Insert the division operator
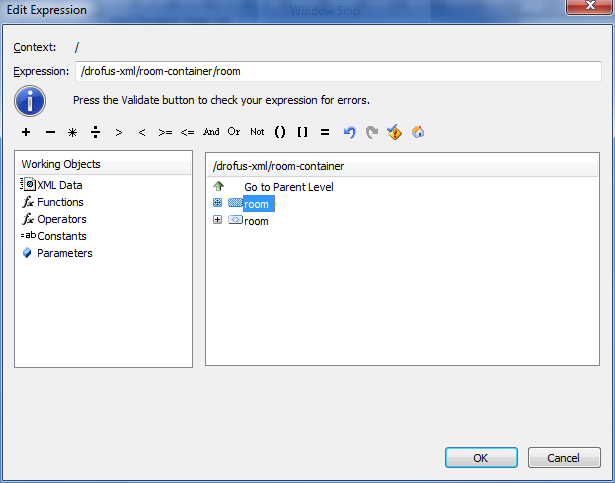The height and width of the screenshot is (483, 615). 96,132
